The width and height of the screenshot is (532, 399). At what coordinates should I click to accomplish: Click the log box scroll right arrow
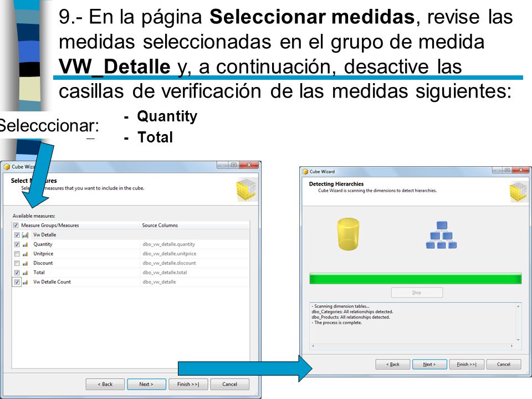point(511,346)
